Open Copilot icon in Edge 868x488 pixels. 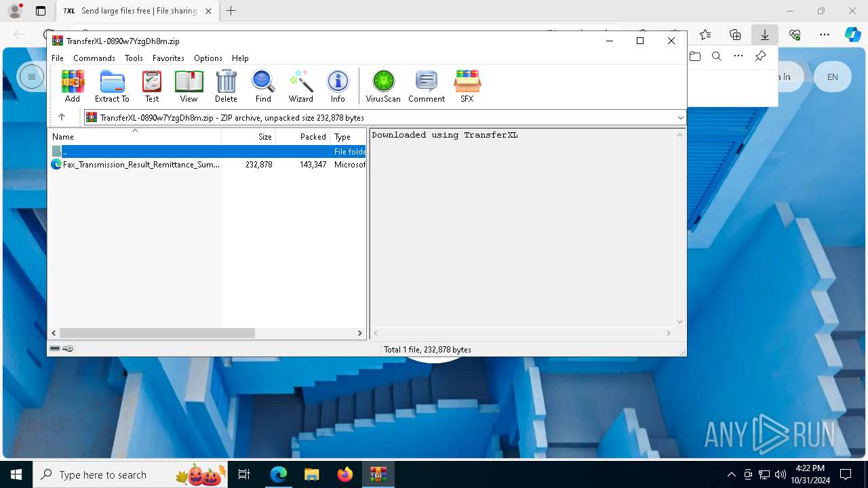[852, 35]
